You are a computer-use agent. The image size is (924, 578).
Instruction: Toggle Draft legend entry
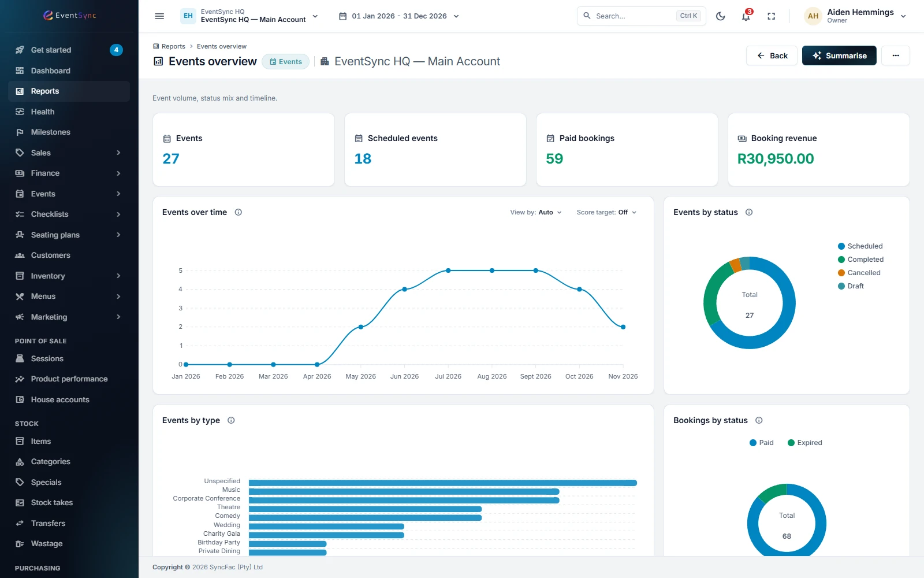[851, 286]
